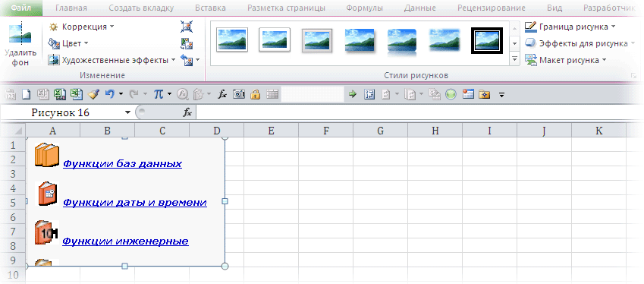Viewport: 644px width, 284px height.
Task: Open the Функции инженерные link
Action: click(125, 241)
